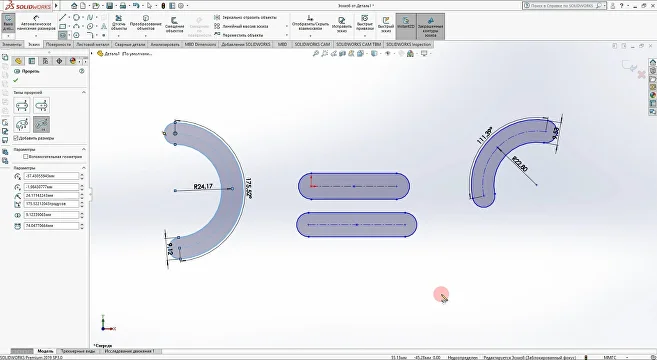Select the straight slot type

tap(22, 106)
